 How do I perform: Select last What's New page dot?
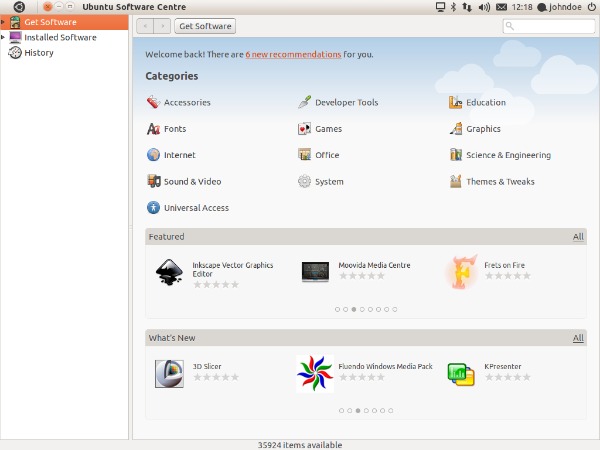tap(391, 411)
